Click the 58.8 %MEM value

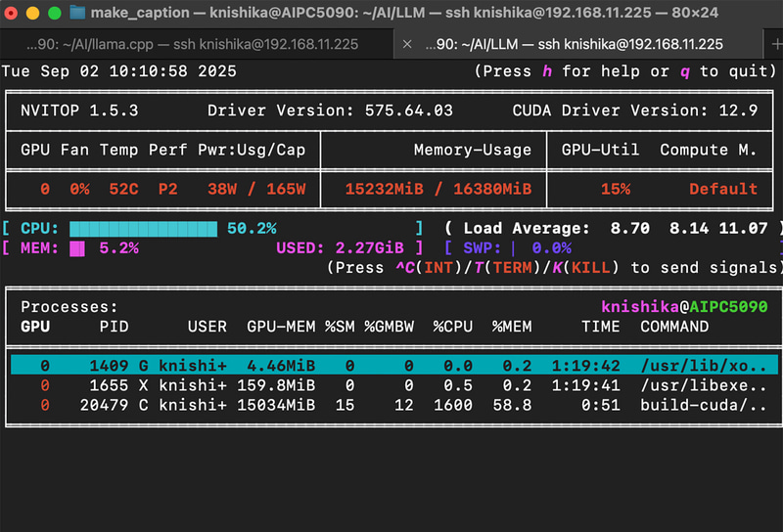(512, 405)
